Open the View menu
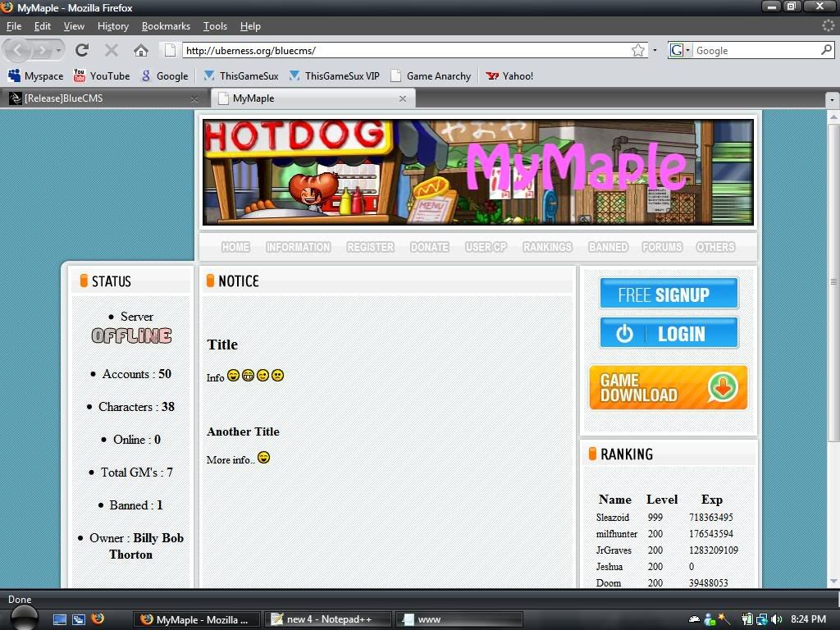Viewport: 840px width, 630px height. pyautogui.click(x=74, y=26)
